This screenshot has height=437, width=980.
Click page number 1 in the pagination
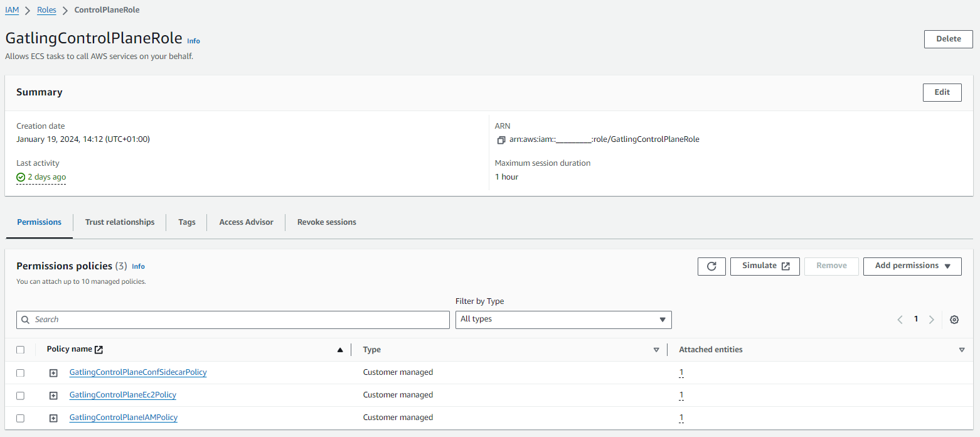(916, 319)
